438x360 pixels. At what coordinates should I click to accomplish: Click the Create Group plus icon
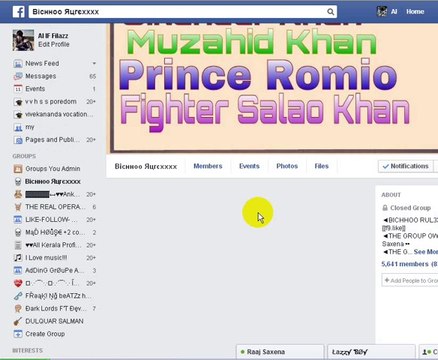(x=18, y=334)
